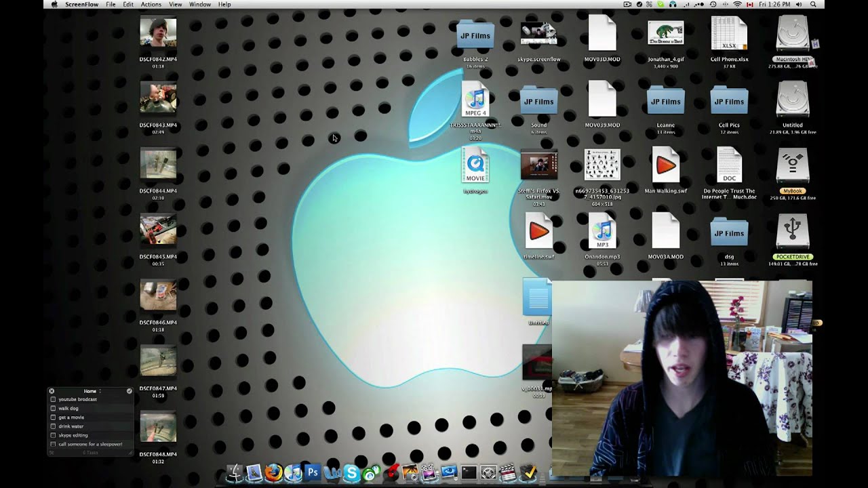Viewport: 868px width, 488px height.
Task: Check the drink water task
Action: pos(53,426)
